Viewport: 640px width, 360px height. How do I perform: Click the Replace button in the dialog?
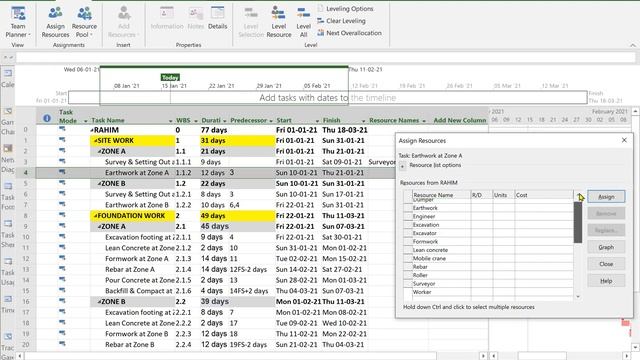coord(606,230)
